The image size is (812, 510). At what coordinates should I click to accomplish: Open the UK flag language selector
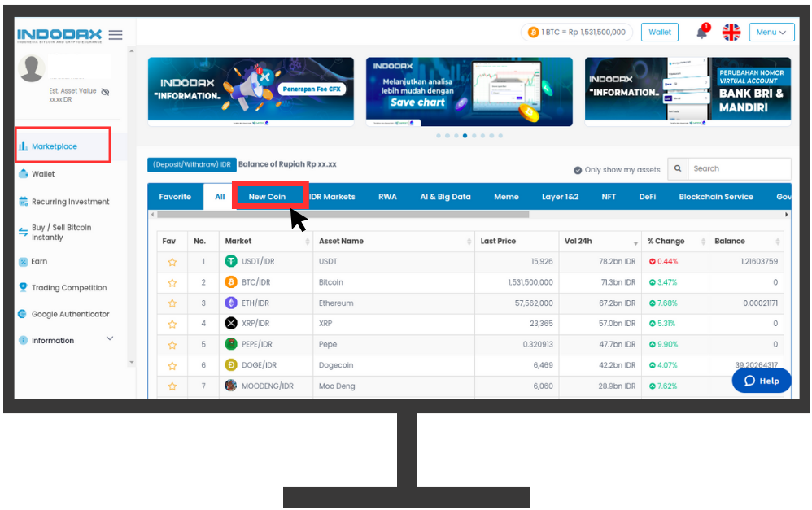(x=731, y=32)
